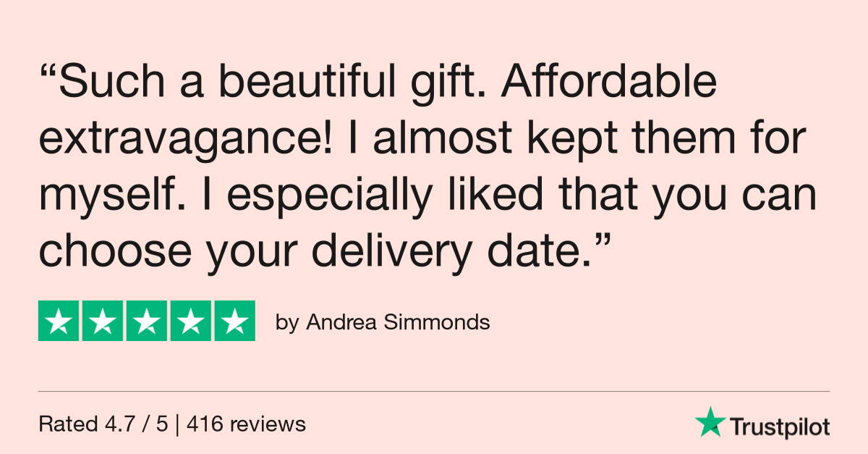
Task: Click the opening quotation mark
Action: [48, 73]
